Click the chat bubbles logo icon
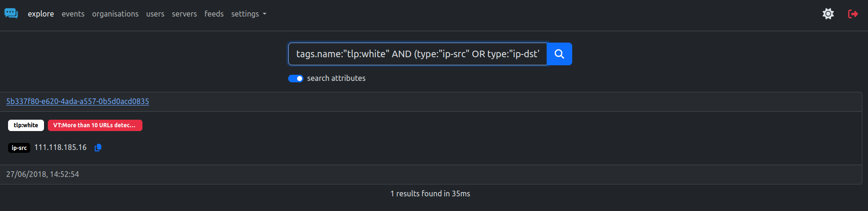This screenshot has height=211, width=868. (x=11, y=14)
